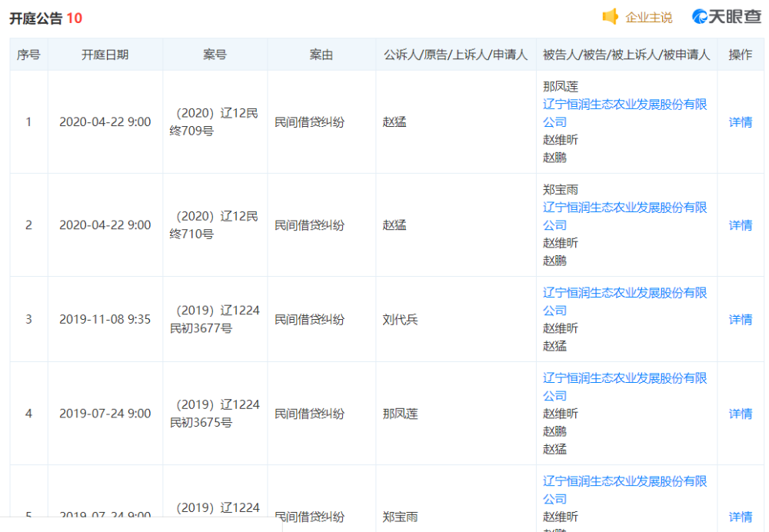The image size is (769, 532).
Task: Open 详情 for case 辽1224民初3677号
Action: pos(740,319)
